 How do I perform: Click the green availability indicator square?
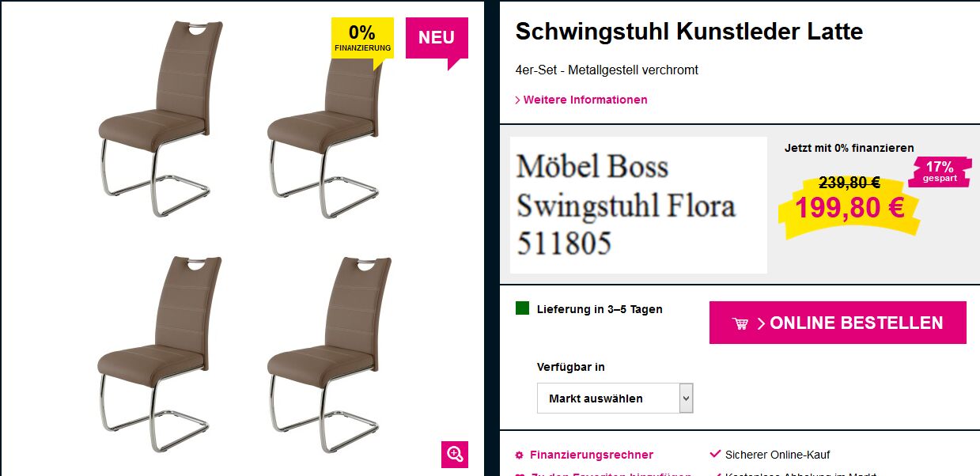[x=522, y=308]
